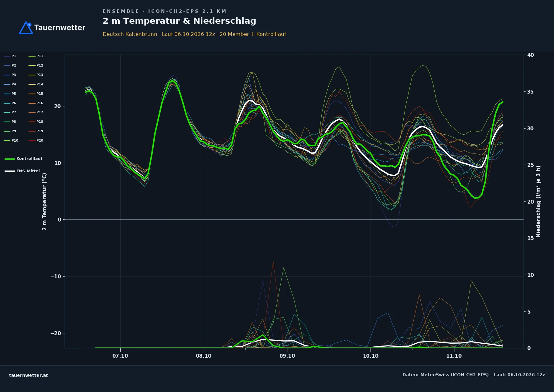
Task: Click the Tauernwetter mountain logo icon
Action: (26, 28)
